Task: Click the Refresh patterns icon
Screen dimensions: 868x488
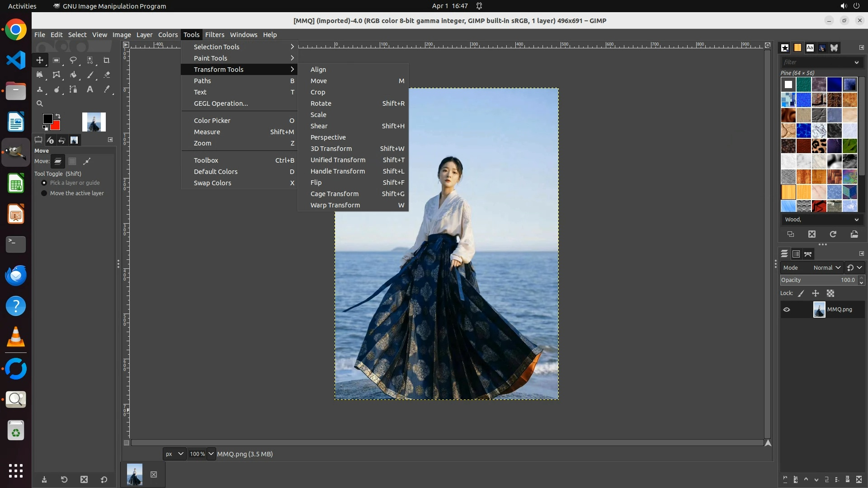Action: (x=833, y=234)
